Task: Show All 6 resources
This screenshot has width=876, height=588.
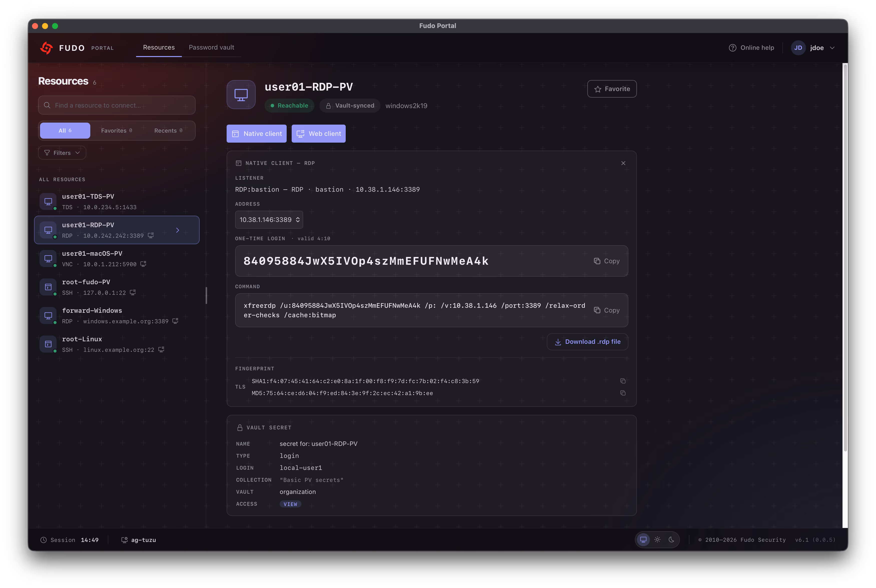Action: coord(65,131)
